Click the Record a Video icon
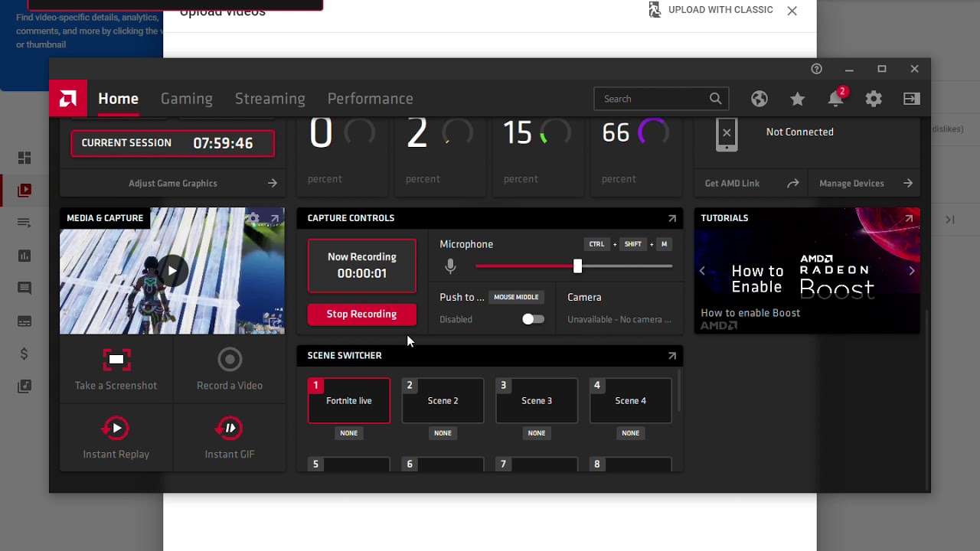 (230, 360)
